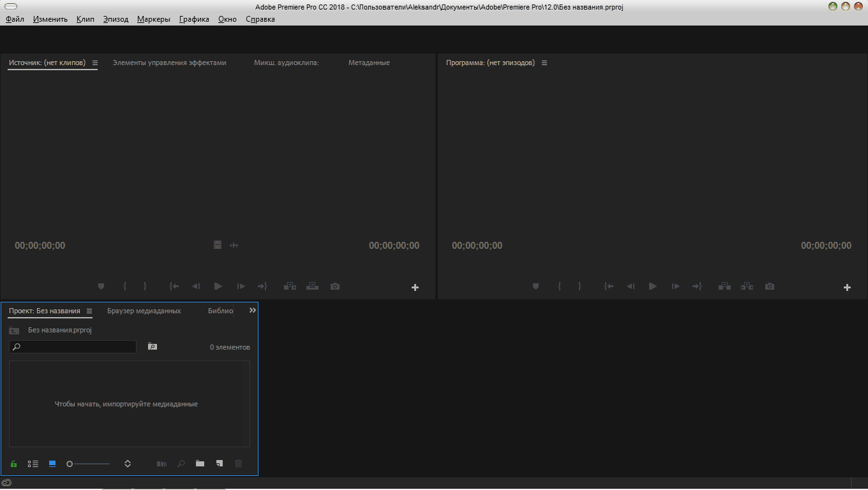Open Source panel hamburger menu

pyautogui.click(x=95, y=63)
